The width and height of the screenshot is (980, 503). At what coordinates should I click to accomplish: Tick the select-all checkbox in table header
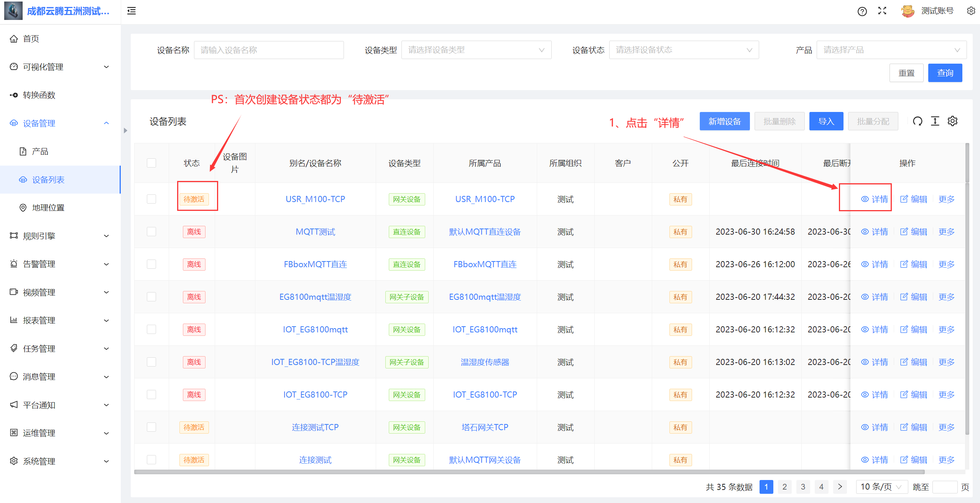151,163
